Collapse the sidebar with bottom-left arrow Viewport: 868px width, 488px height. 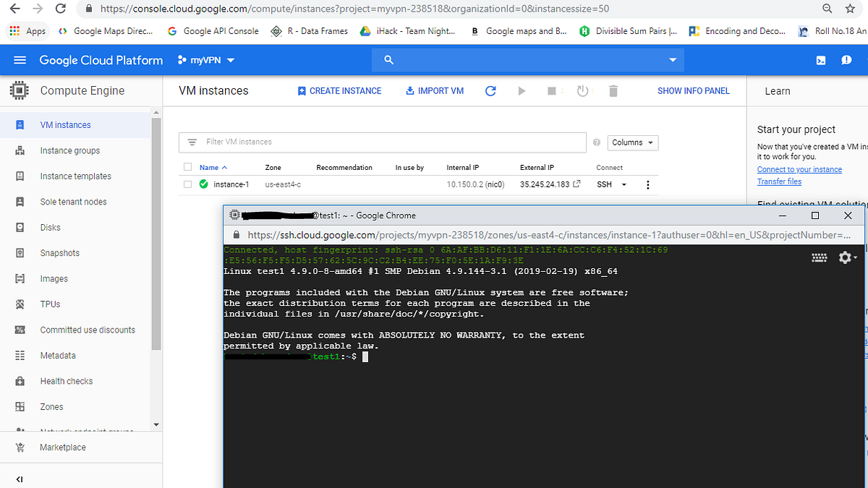click(20, 479)
